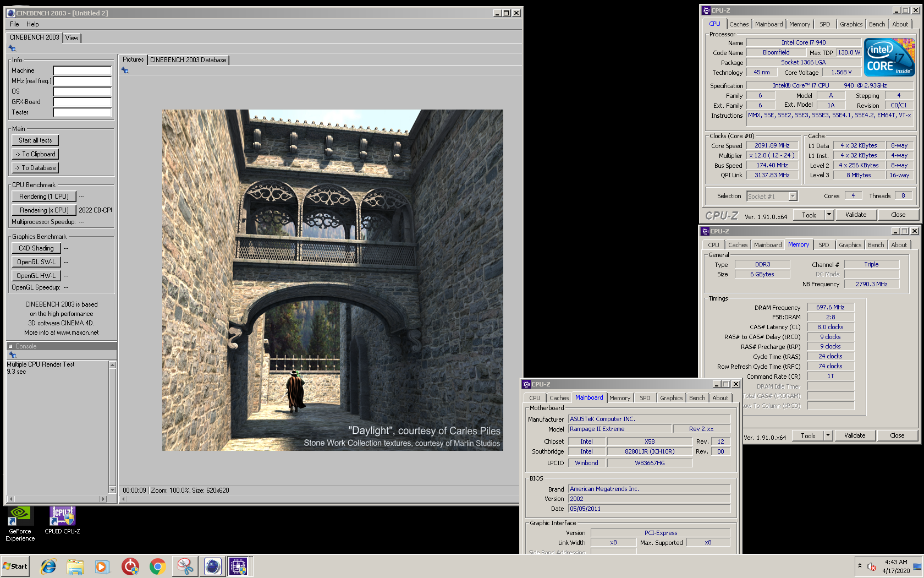Screen dimensions: 924x578
Task: Click the Tools button in CPU-Z CPU window
Action: [x=809, y=215]
